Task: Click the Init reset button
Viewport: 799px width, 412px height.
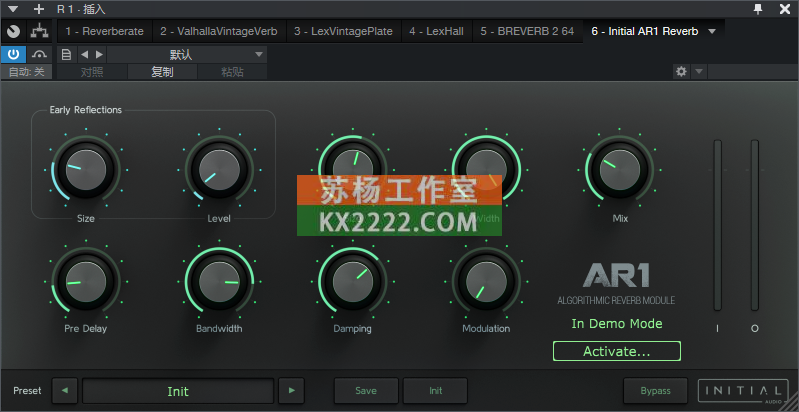Action: (x=435, y=391)
